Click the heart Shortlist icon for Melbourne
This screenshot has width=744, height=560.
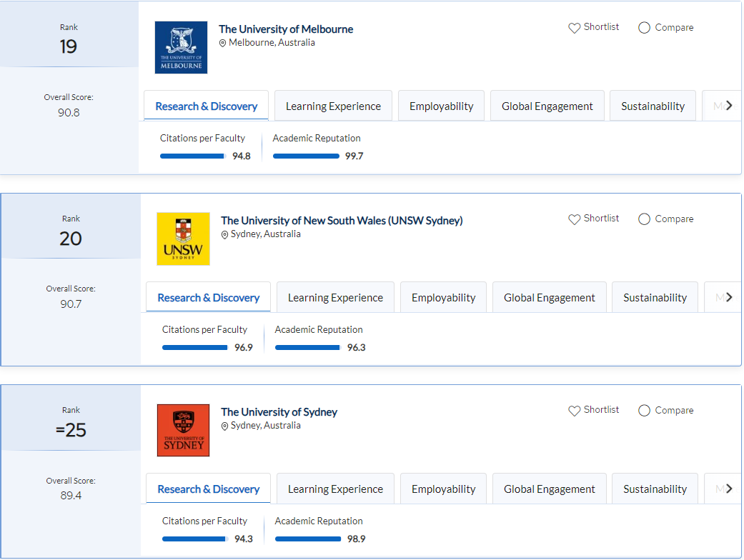tap(574, 28)
